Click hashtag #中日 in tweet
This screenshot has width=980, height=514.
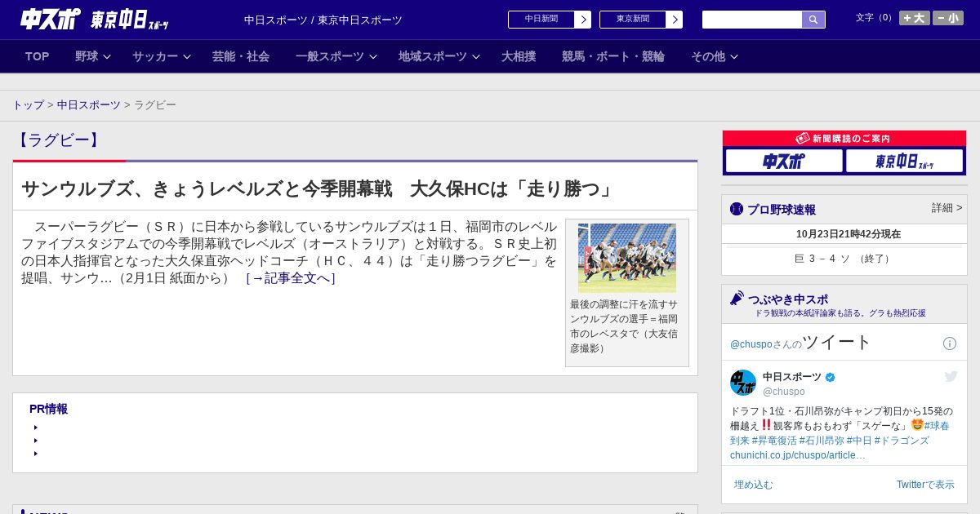click(859, 441)
